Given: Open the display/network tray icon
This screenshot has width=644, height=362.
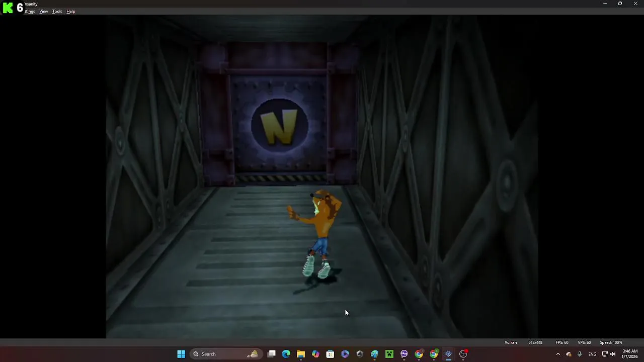Looking at the screenshot, I should (605, 354).
